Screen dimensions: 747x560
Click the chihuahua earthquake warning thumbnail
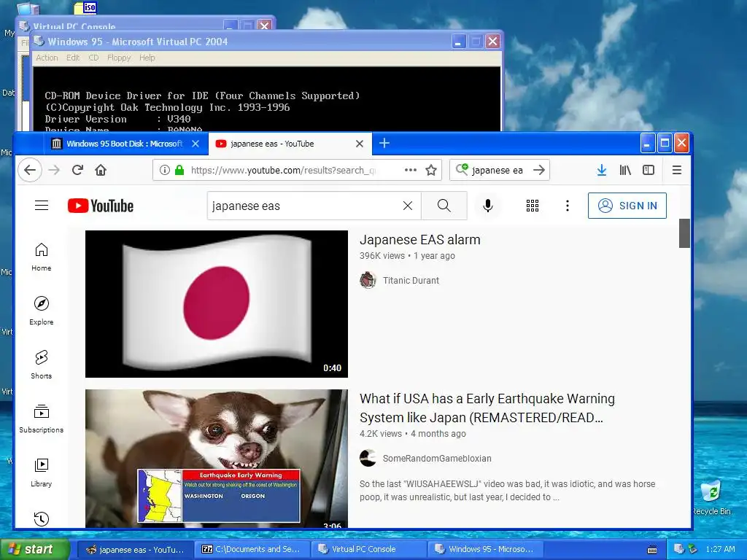point(216,458)
